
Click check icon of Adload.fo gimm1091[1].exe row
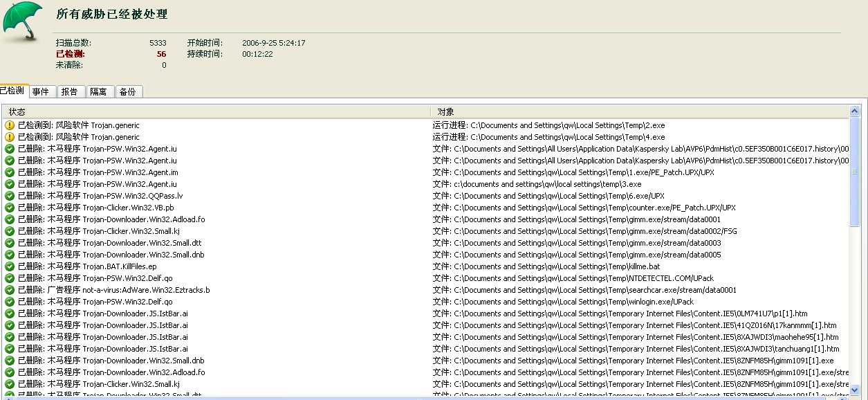pyautogui.click(x=10, y=372)
